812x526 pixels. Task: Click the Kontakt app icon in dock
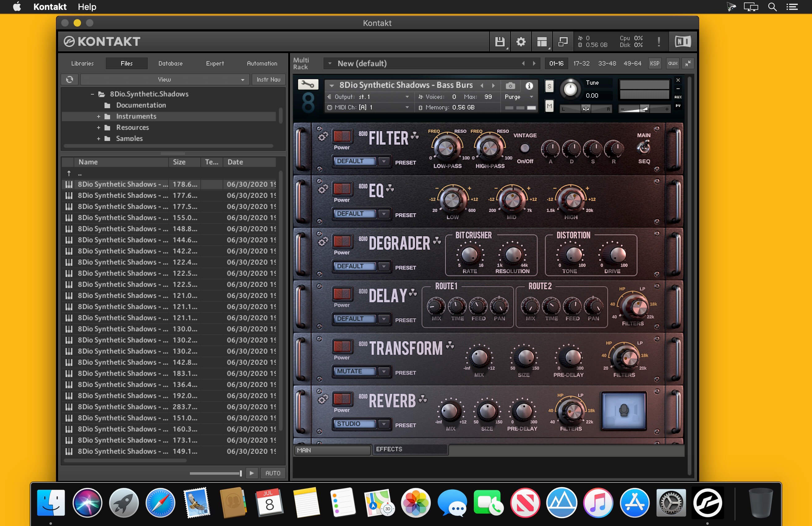pos(707,503)
